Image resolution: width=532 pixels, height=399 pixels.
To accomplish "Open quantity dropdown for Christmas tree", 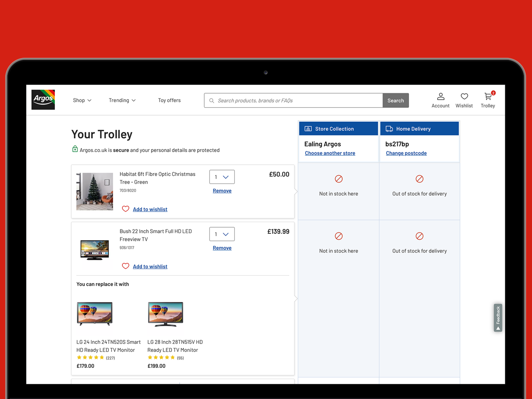I will pyautogui.click(x=222, y=177).
